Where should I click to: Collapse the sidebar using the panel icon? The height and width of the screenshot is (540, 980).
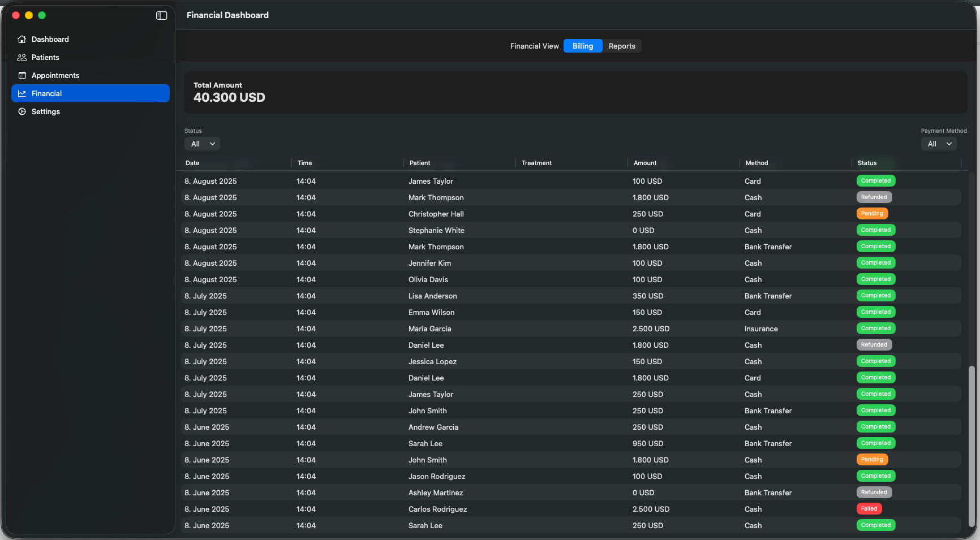coord(161,15)
